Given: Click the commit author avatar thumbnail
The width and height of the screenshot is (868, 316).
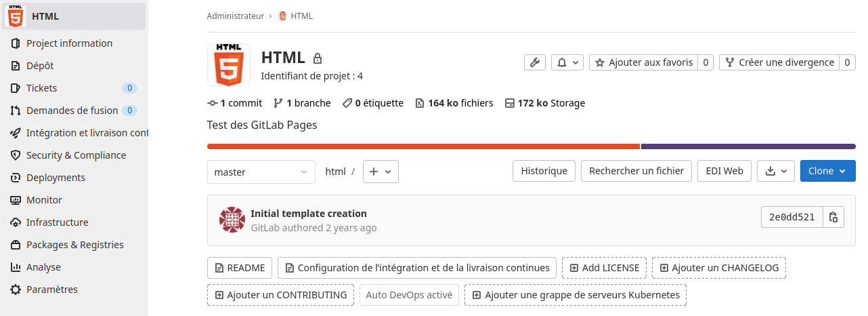Looking at the screenshot, I should [232, 220].
